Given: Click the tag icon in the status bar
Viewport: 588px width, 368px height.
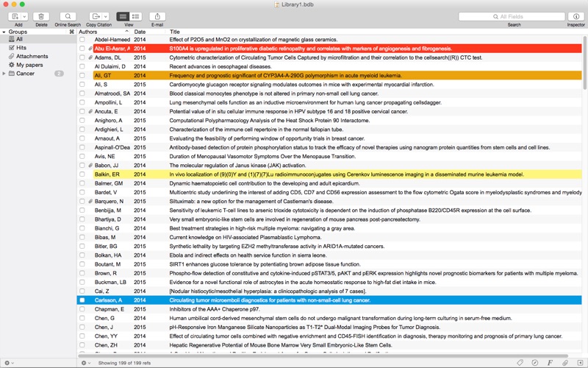Looking at the screenshot, I should tap(520, 363).
